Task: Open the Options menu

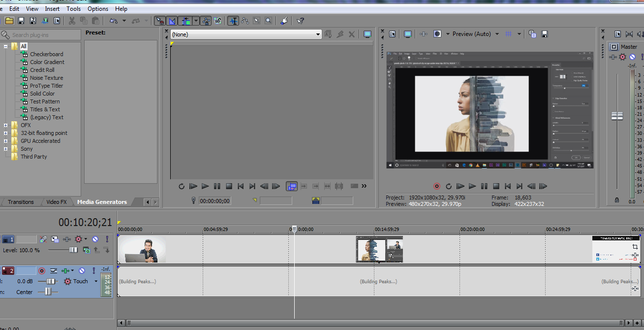Action: pyautogui.click(x=98, y=8)
